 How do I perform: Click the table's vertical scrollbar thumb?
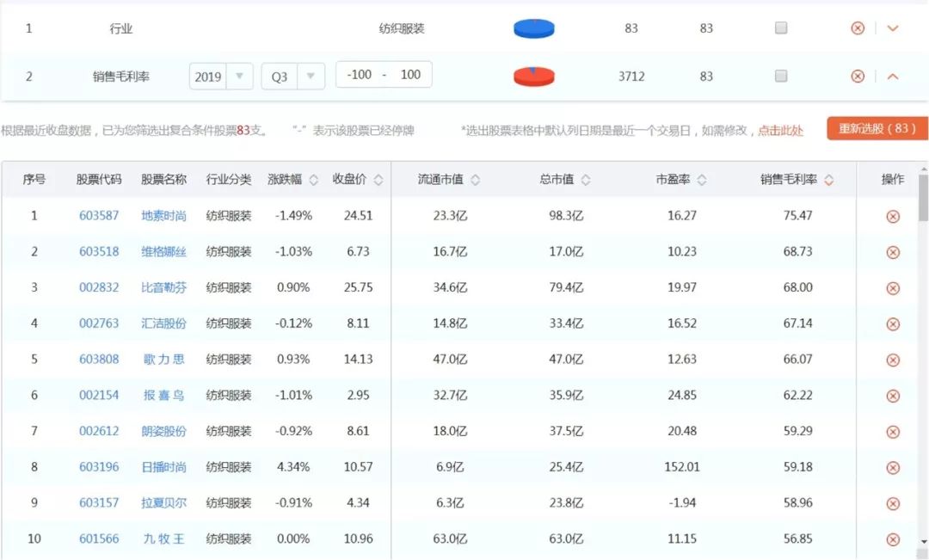pos(923,198)
